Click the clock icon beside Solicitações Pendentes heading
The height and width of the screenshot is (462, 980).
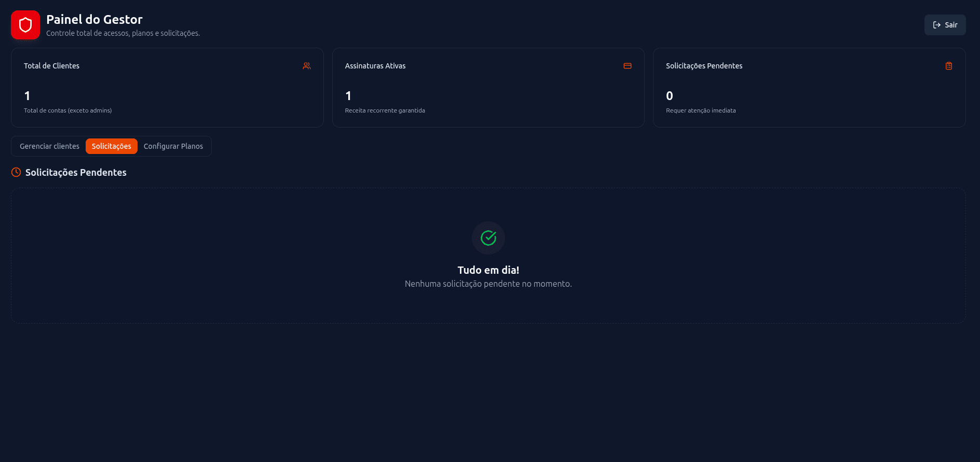(16, 172)
